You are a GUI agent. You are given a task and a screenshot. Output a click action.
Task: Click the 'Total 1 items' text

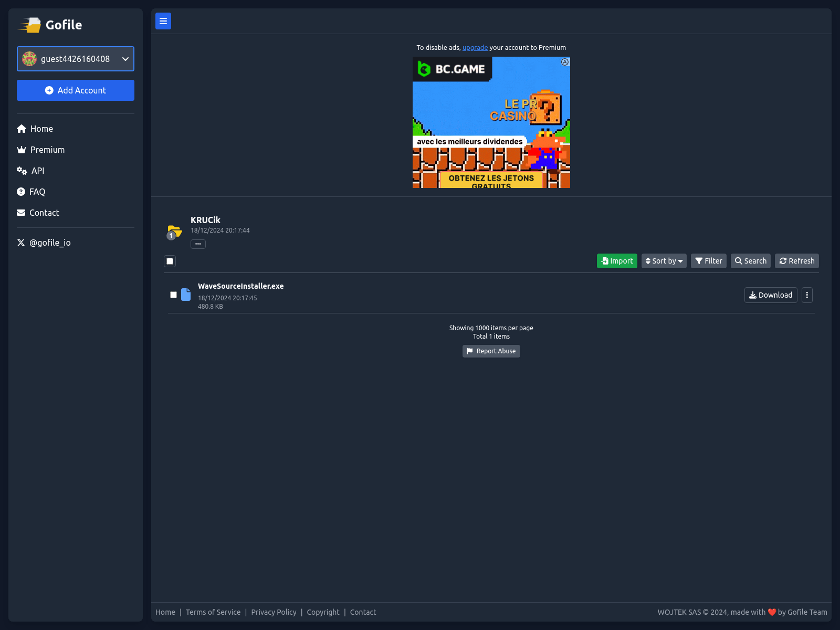click(x=491, y=337)
